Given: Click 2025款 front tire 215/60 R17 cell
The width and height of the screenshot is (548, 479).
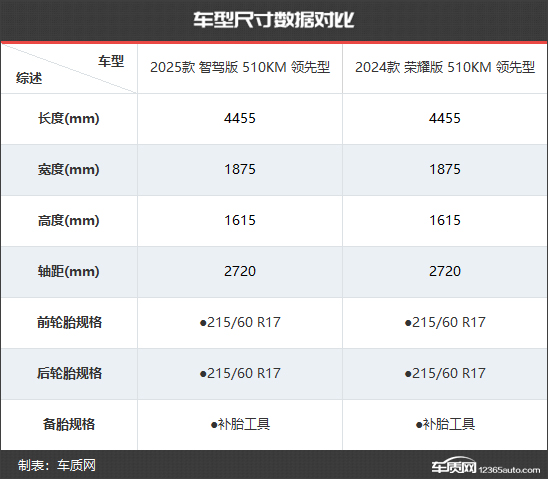Looking at the screenshot, I should [240, 322].
